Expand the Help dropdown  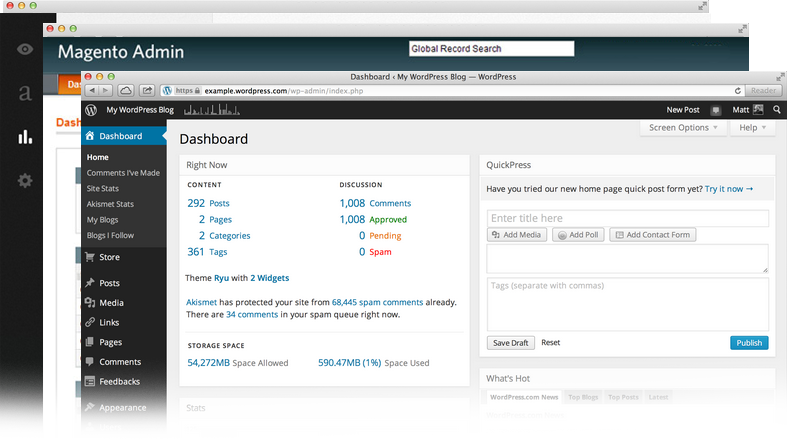point(753,127)
